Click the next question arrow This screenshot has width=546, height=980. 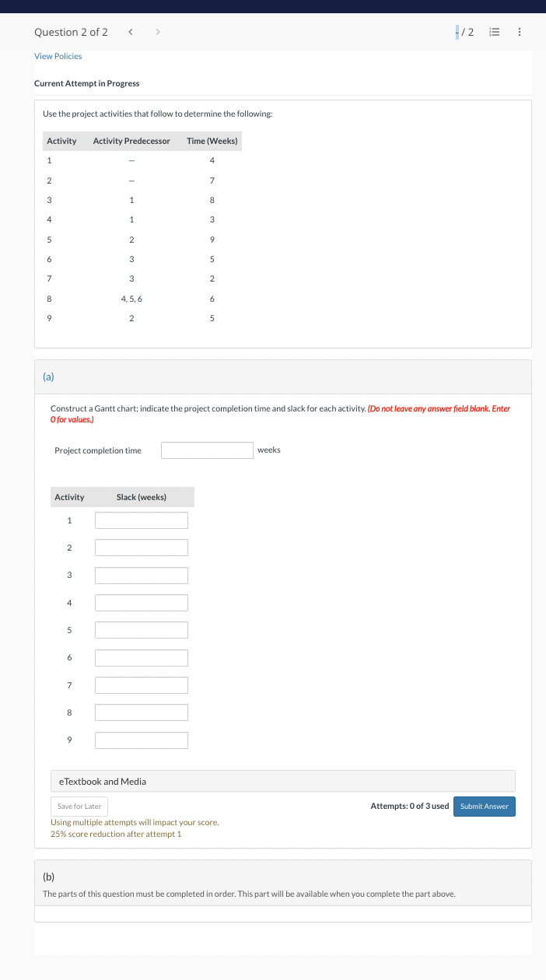[157, 32]
